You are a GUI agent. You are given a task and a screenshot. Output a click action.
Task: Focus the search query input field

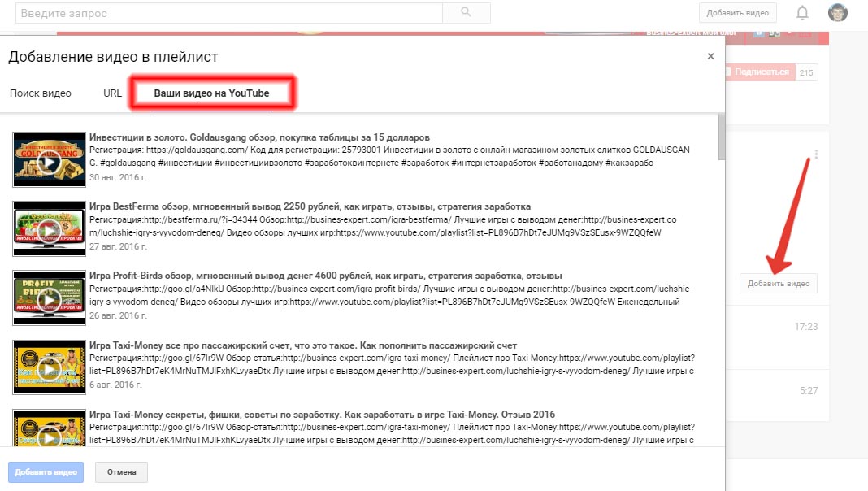pyautogui.click(x=229, y=13)
